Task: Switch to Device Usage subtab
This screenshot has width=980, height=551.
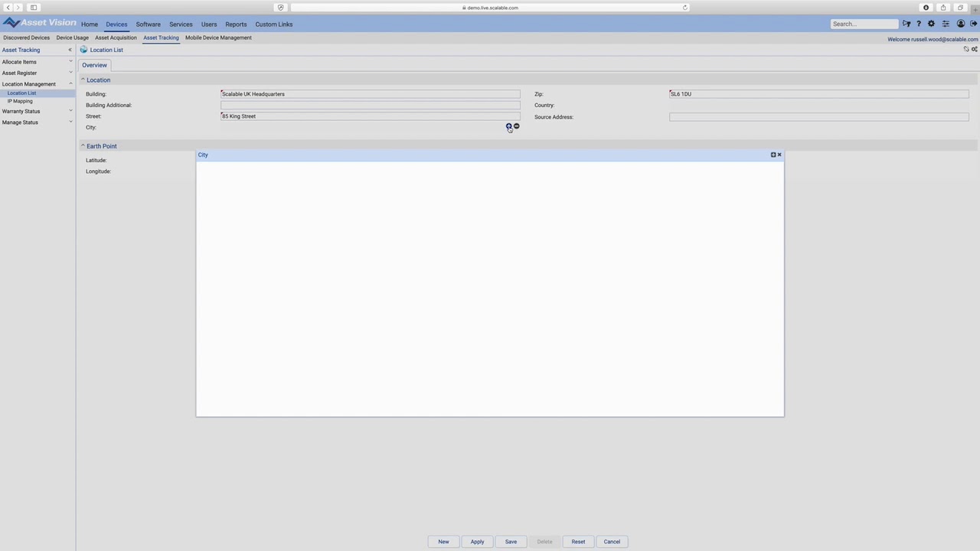Action: click(72, 37)
